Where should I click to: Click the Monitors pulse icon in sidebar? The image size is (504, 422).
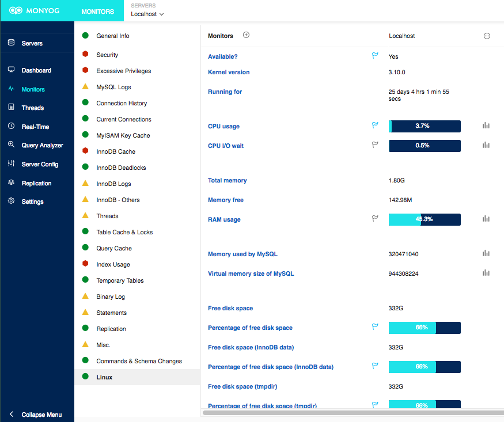point(12,89)
